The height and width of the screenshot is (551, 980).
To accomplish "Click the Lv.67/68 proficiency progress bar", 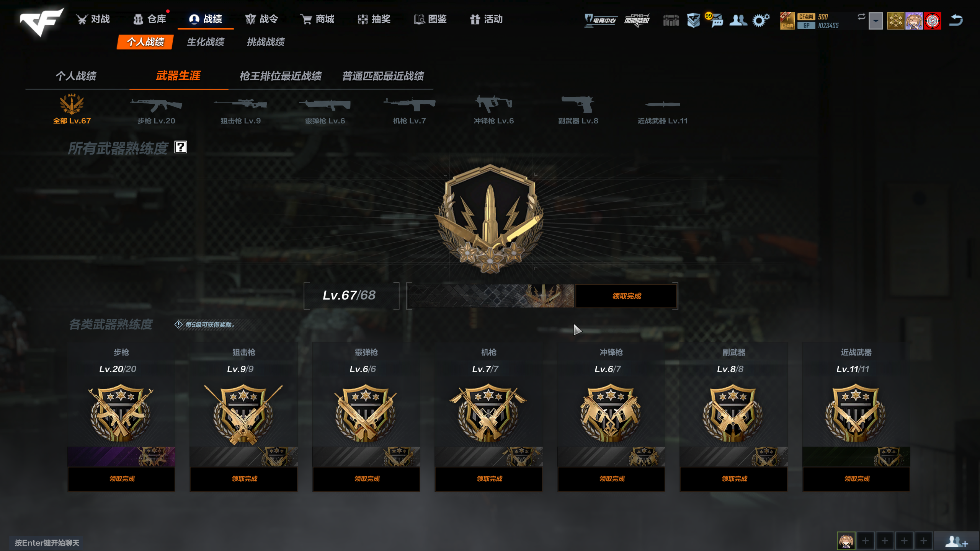I will (x=490, y=296).
